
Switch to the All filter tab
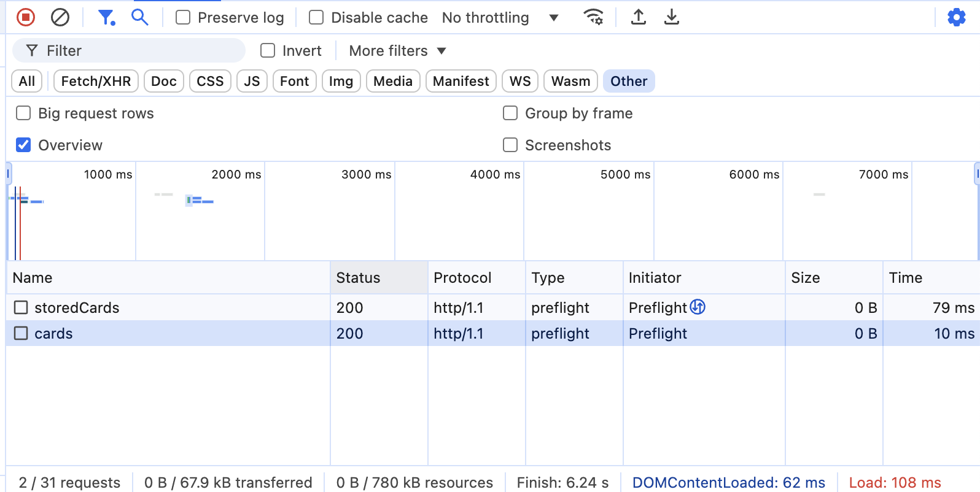coord(27,81)
